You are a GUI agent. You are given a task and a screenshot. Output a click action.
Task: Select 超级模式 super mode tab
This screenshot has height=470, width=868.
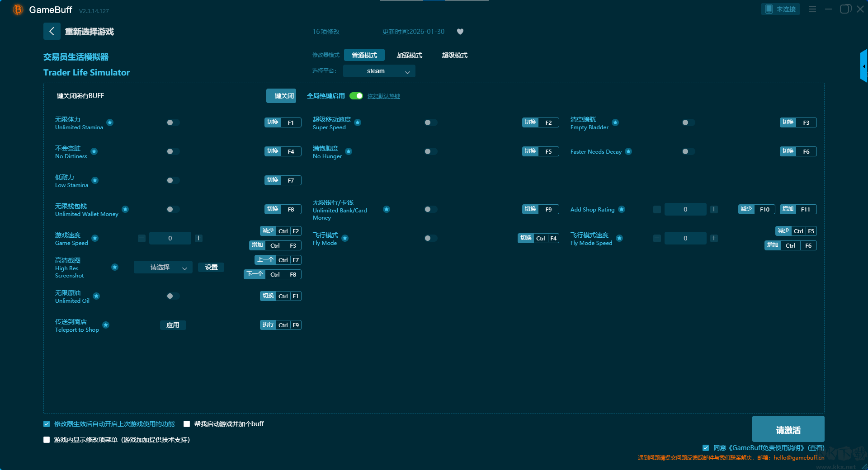tap(454, 55)
